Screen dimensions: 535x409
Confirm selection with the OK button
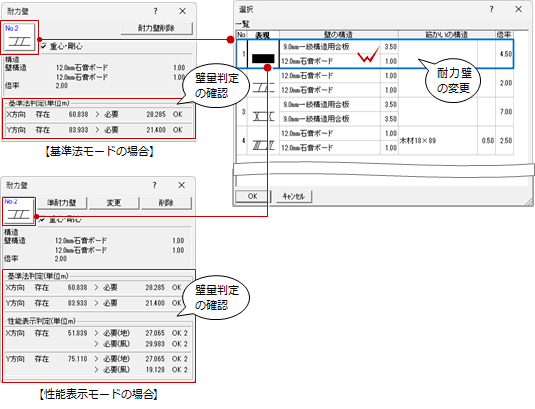click(253, 196)
